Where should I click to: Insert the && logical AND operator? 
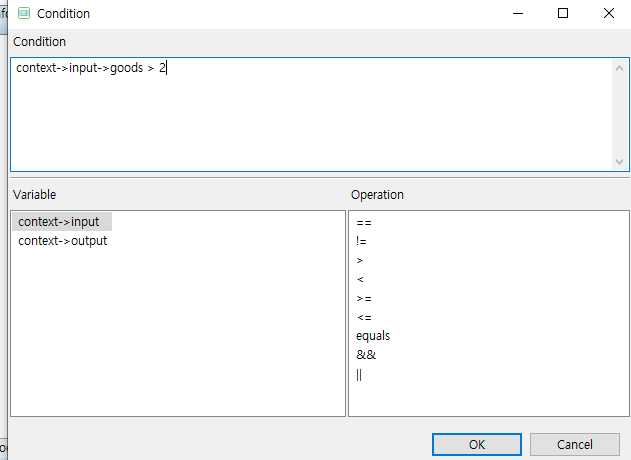[x=366, y=355]
